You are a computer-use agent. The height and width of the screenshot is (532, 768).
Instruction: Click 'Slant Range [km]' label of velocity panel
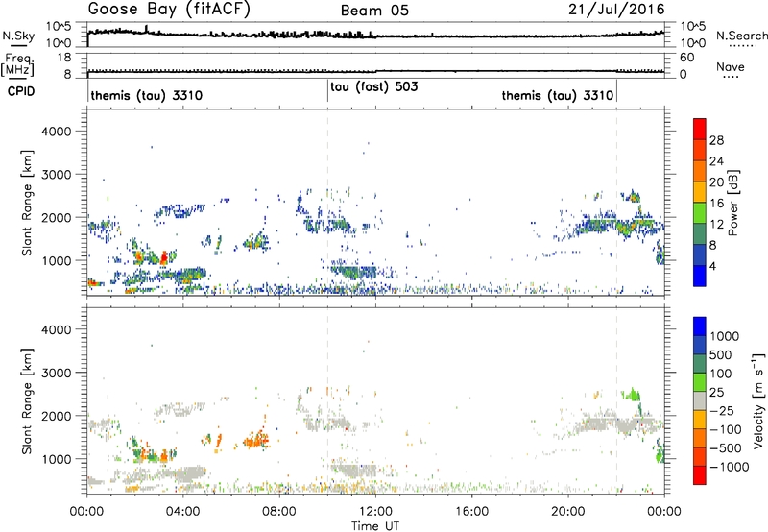(x=27, y=401)
